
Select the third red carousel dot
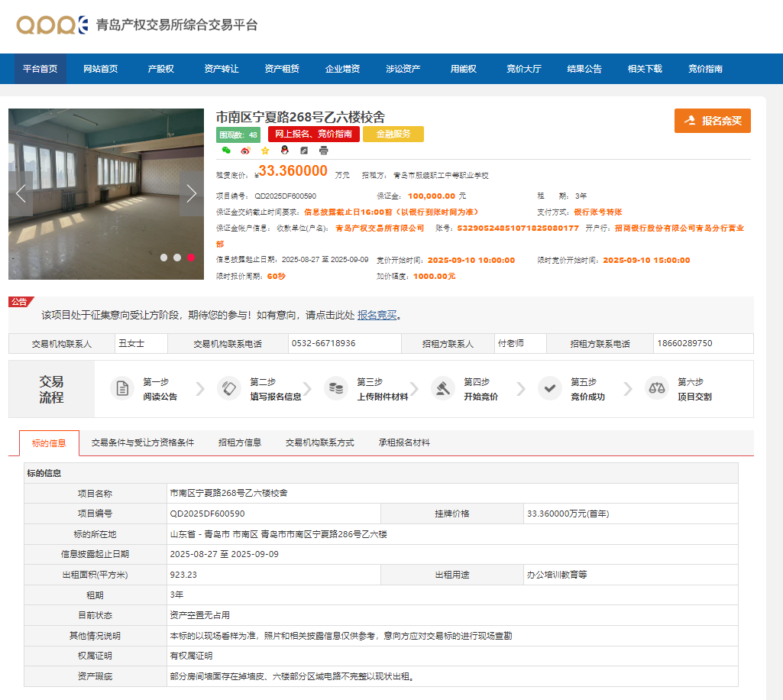tap(191, 258)
